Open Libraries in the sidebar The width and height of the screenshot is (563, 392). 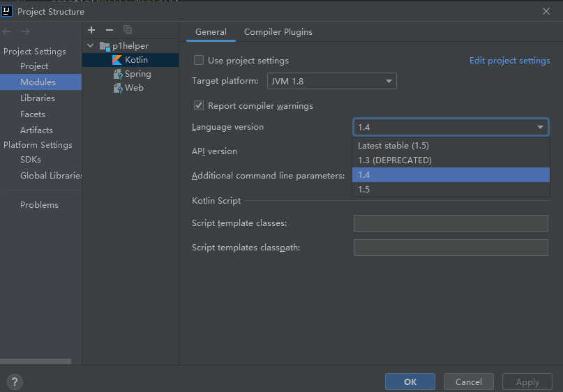tap(38, 98)
